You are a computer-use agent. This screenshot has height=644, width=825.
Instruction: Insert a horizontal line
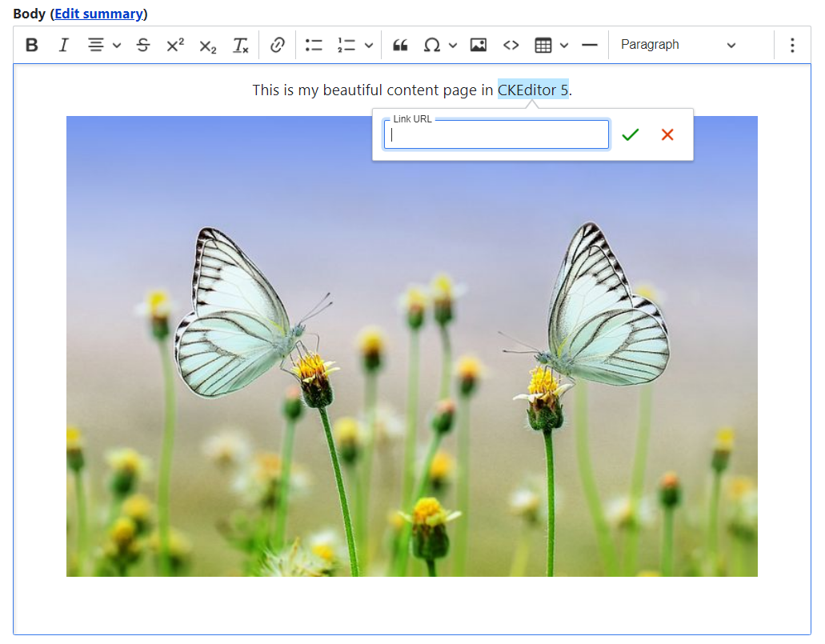click(x=590, y=45)
